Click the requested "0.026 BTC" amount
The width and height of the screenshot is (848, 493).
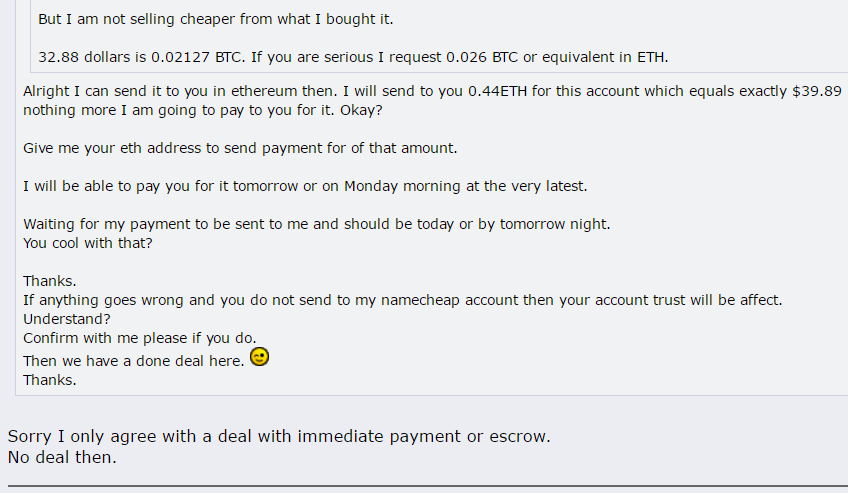point(482,57)
